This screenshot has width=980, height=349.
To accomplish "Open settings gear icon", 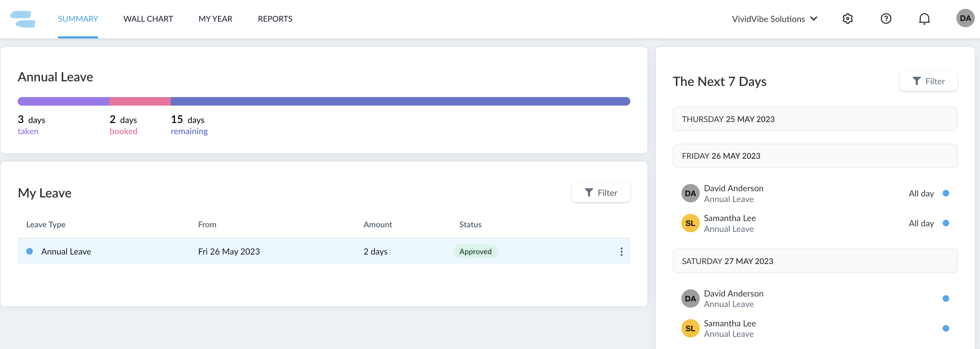I will pos(848,19).
